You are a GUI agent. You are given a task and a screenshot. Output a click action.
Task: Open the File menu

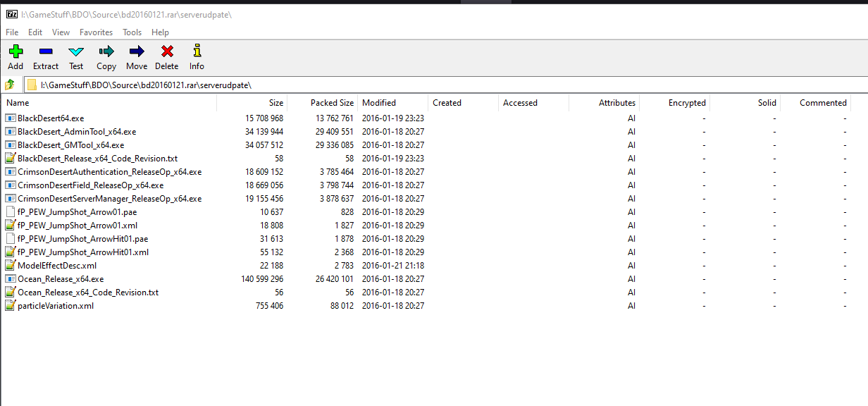(12, 32)
